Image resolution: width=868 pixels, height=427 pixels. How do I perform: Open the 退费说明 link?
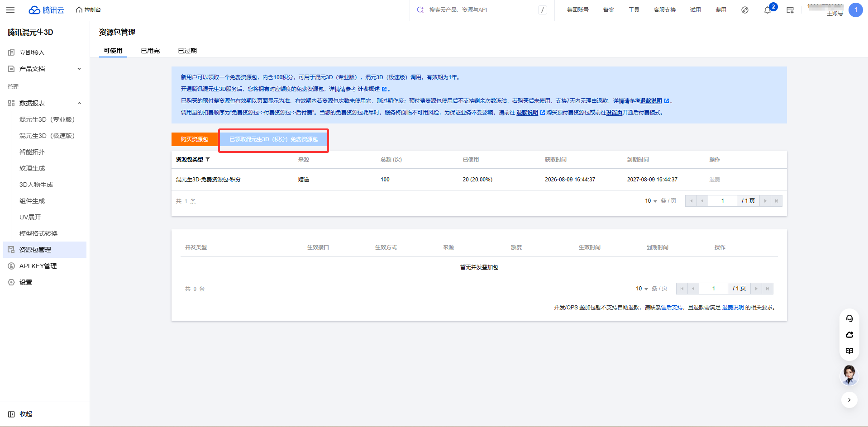tap(733, 308)
